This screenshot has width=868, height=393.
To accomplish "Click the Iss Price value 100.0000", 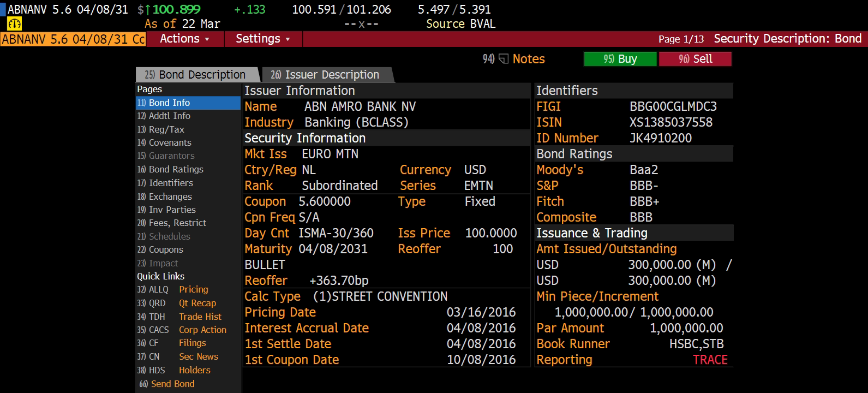I will coord(491,233).
